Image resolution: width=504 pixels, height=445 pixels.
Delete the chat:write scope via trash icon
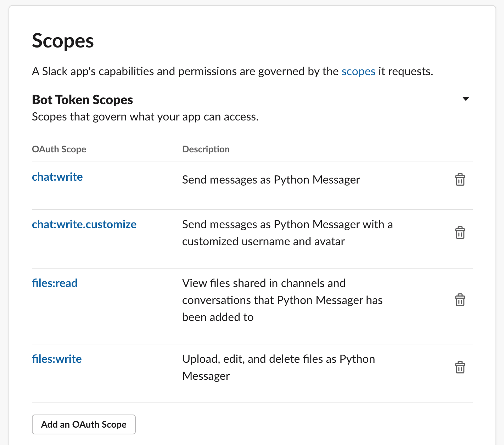click(460, 180)
